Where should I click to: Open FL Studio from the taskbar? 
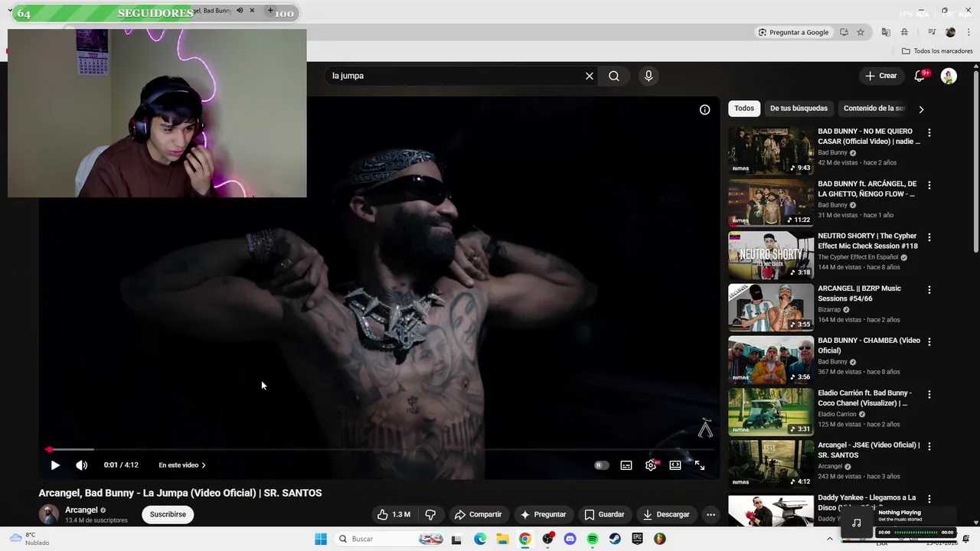[660, 539]
